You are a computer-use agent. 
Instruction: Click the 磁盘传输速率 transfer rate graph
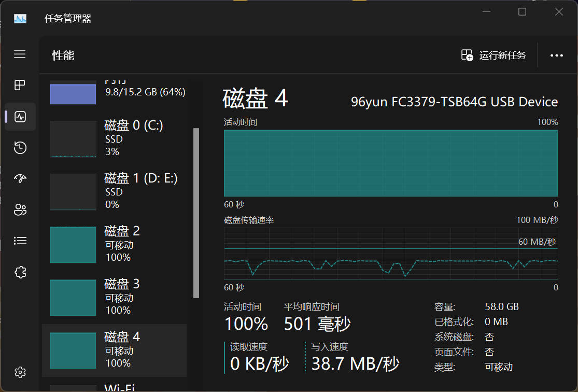coord(390,254)
